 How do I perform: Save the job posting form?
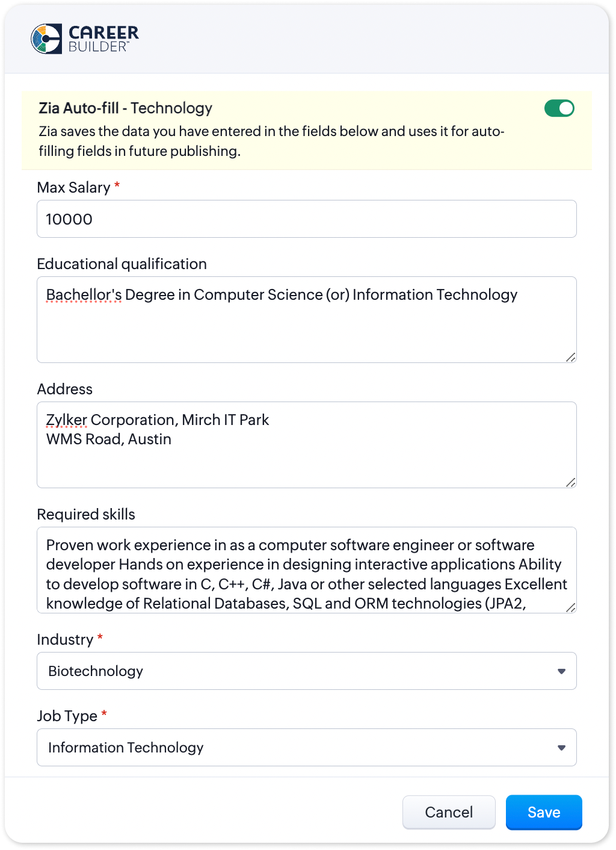tap(543, 812)
